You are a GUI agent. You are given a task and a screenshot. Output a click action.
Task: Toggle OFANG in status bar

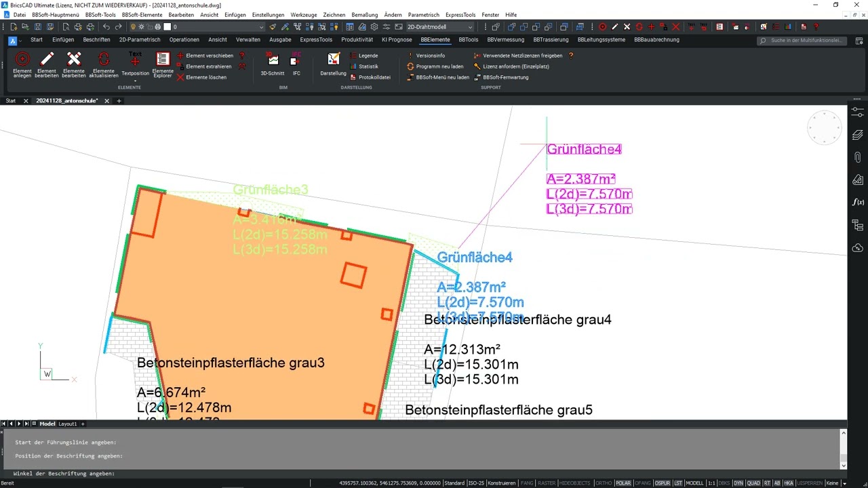coord(642,483)
